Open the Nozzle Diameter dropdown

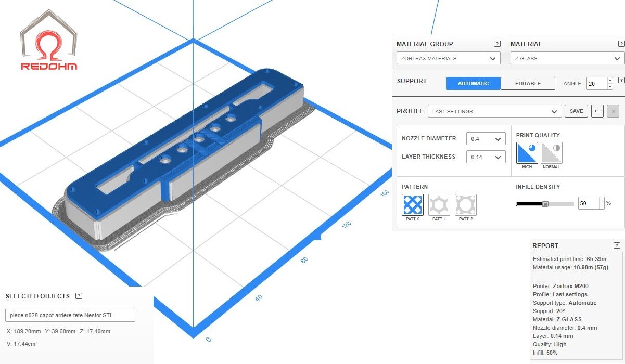[x=486, y=139]
